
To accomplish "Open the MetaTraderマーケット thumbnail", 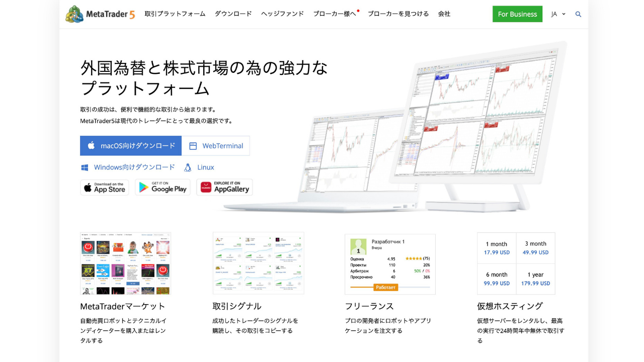I will tap(125, 263).
